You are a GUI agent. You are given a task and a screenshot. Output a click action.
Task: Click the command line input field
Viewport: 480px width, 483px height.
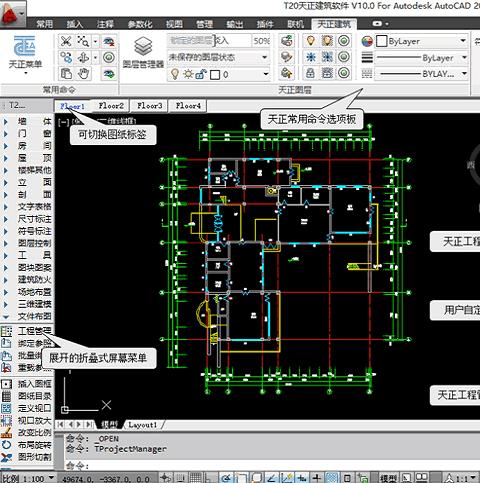click(x=272, y=465)
